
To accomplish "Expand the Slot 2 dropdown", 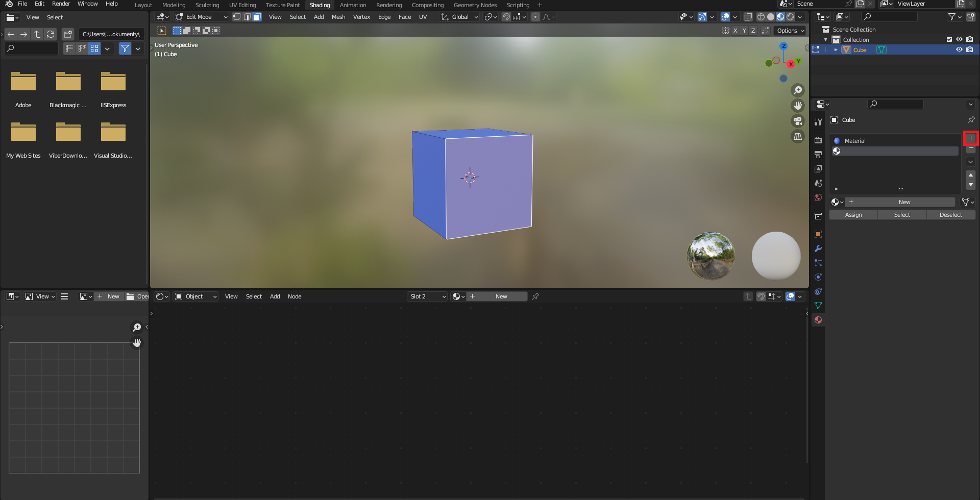I will coord(427,296).
